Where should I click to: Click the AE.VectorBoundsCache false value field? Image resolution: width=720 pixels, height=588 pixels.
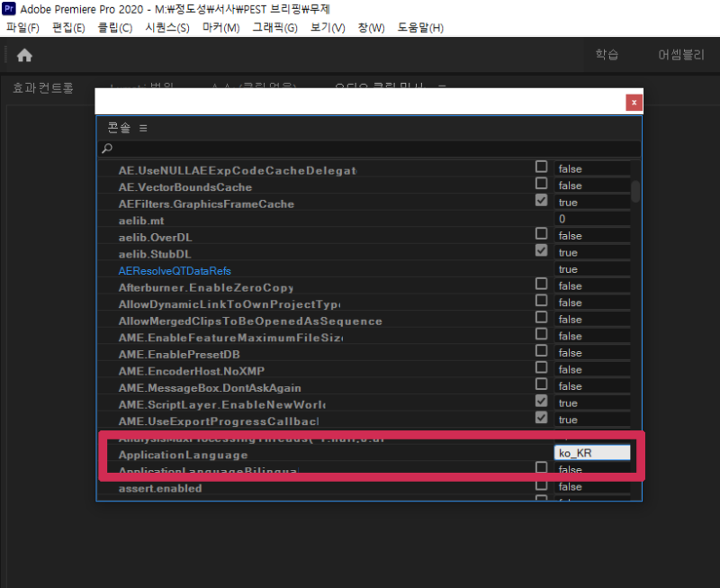point(592,185)
